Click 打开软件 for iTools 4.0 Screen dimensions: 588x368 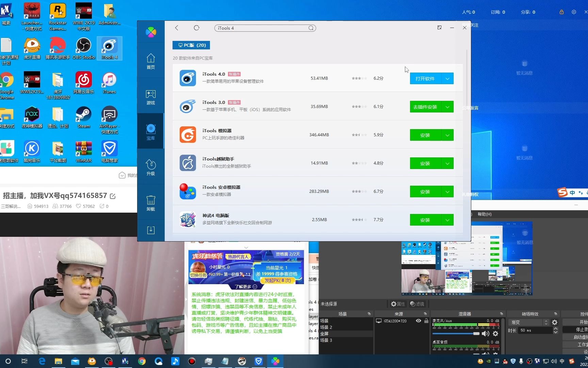pos(425,78)
